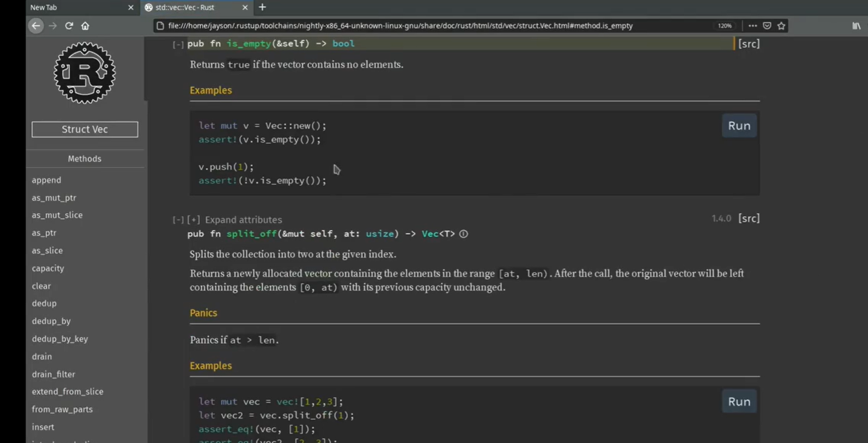The width and height of the screenshot is (868, 443).
Task: Expand attributes for split_off
Action: pos(193,220)
